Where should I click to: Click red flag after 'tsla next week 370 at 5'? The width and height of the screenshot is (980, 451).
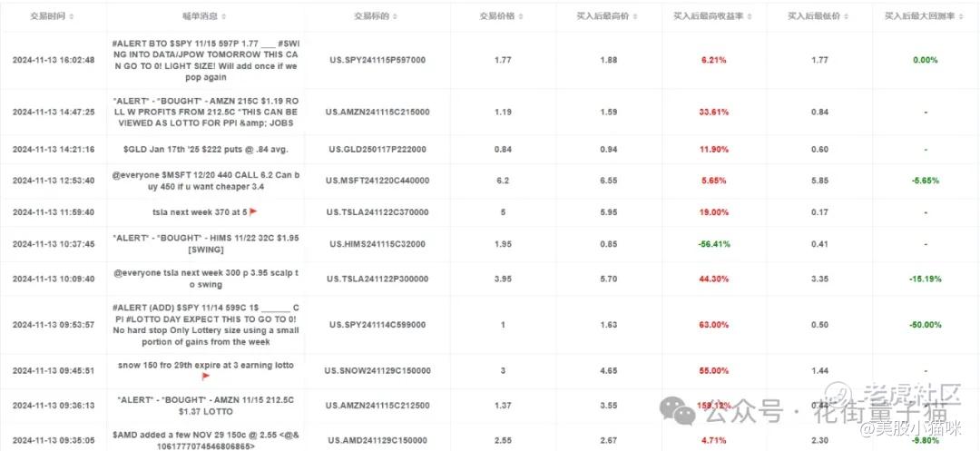[x=253, y=211]
